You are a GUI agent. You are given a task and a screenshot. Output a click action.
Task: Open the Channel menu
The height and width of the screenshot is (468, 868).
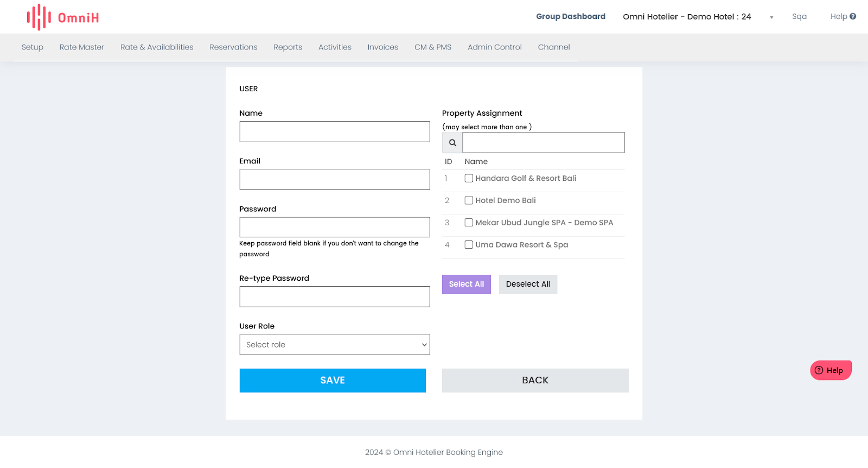coord(554,47)
